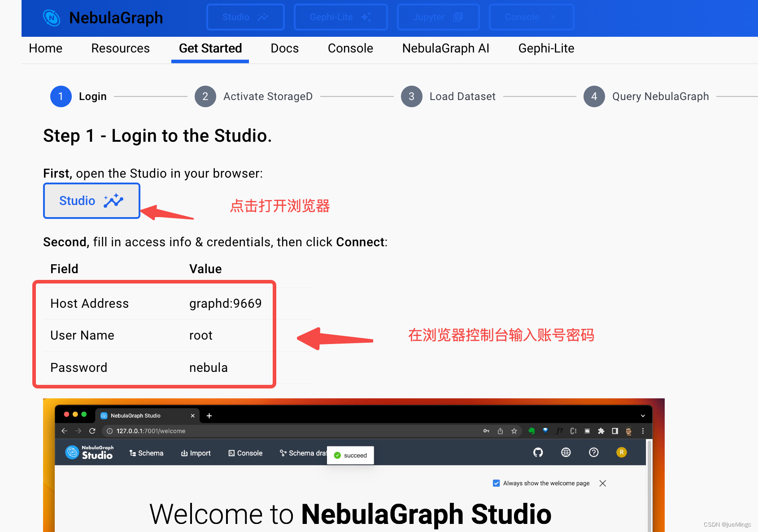Click the C extension icon

click(x=573, y=431)
